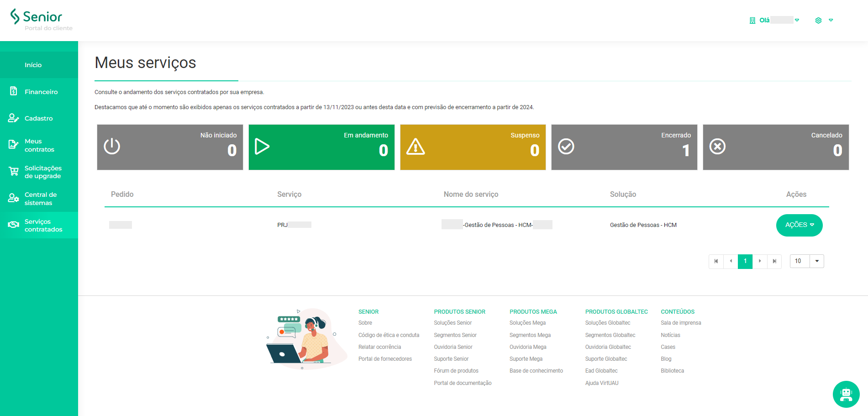Open Portal de fornecedores link
The image size is (868, 416).
coord(385,359)
